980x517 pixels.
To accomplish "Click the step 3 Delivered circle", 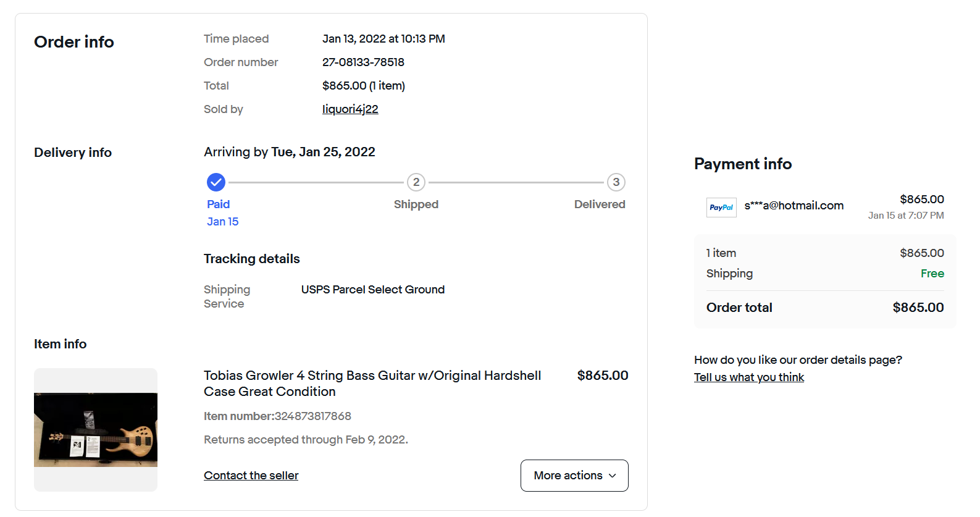I will (x=616, y=182).
